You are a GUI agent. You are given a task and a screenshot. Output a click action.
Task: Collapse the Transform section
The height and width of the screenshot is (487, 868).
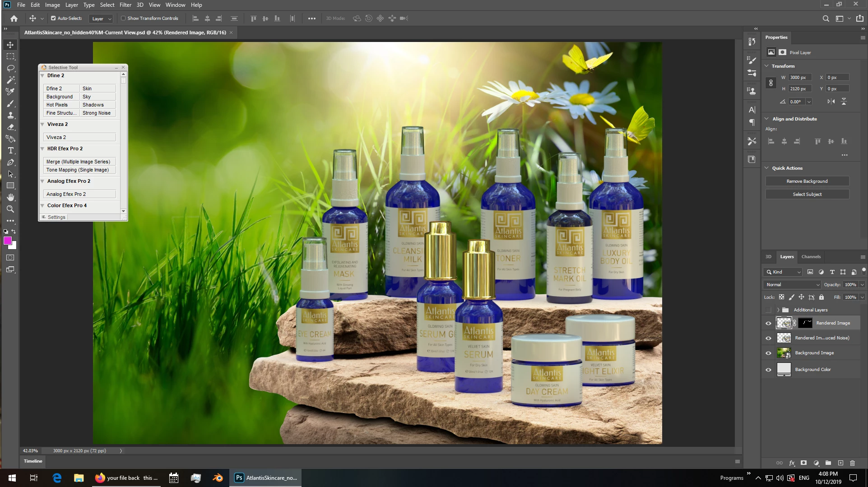point(766,66)
